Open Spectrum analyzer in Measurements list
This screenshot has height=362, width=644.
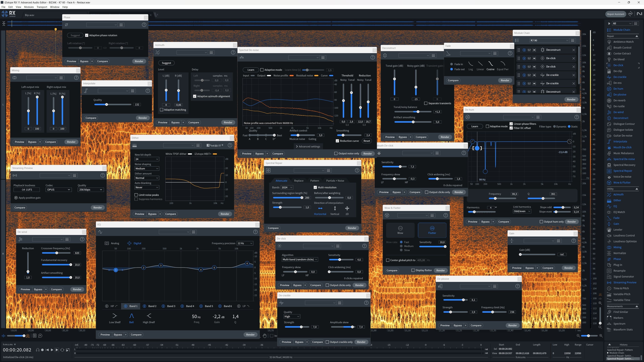(619, 324)
